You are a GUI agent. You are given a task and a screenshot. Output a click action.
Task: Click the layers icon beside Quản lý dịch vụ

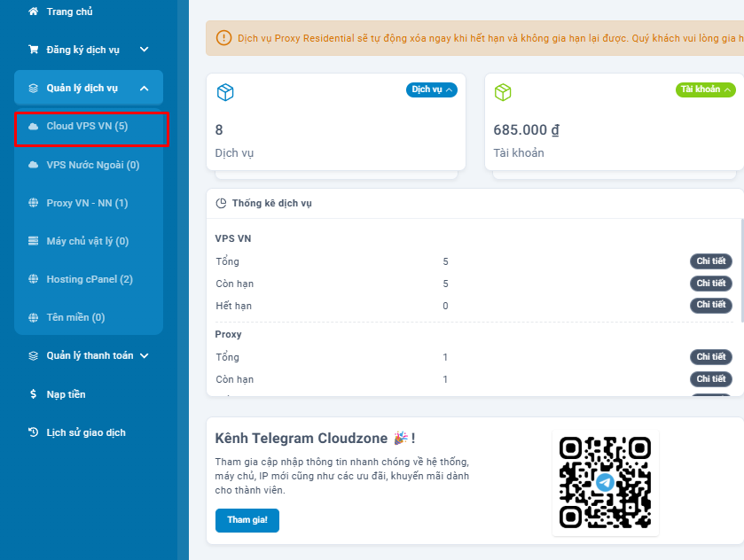[x=34, y=88]
